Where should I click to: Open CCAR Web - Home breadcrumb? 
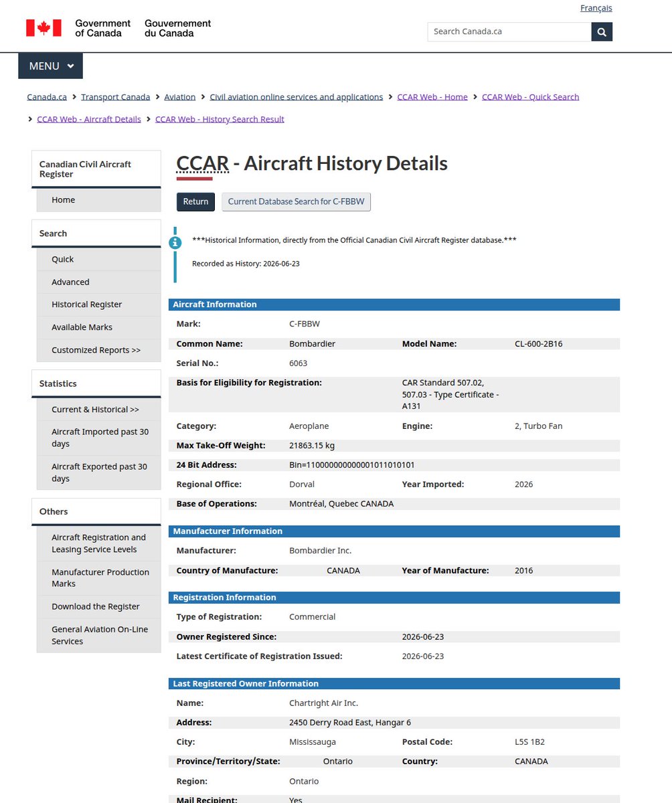(432, 97)
